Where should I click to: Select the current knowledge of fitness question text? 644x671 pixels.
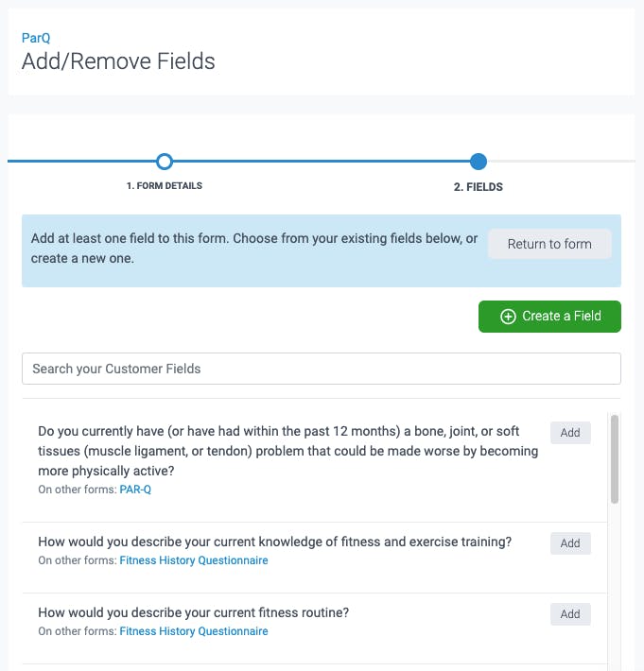click(x=275, y=542)
